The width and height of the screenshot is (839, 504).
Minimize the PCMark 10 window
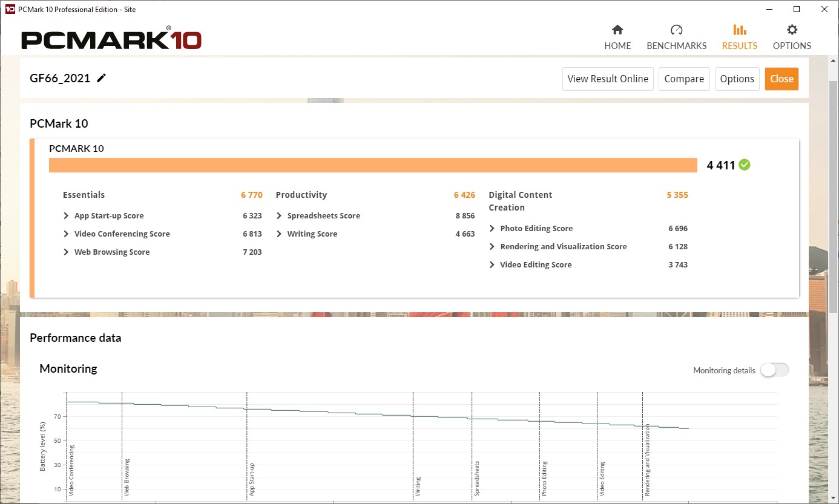(x=769, y=9)
